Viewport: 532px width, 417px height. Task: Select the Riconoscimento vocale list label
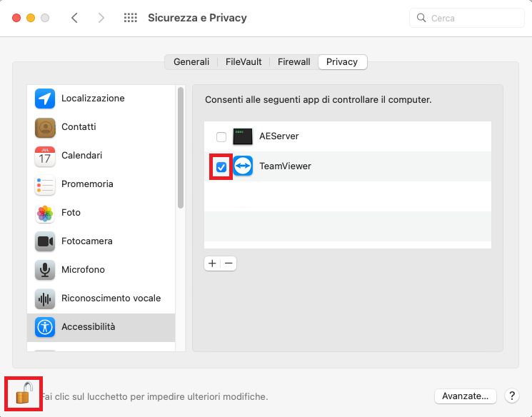pos(111,298)
